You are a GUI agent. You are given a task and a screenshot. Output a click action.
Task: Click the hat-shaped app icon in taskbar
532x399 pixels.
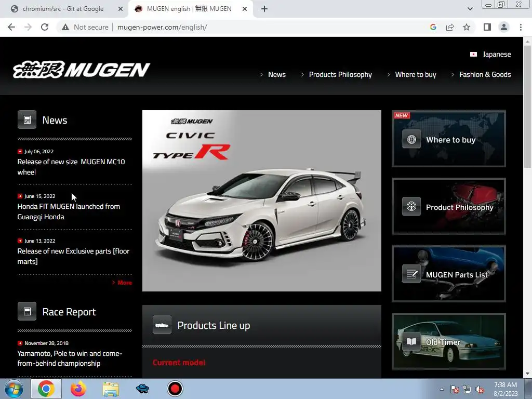[x=142, y=389]
